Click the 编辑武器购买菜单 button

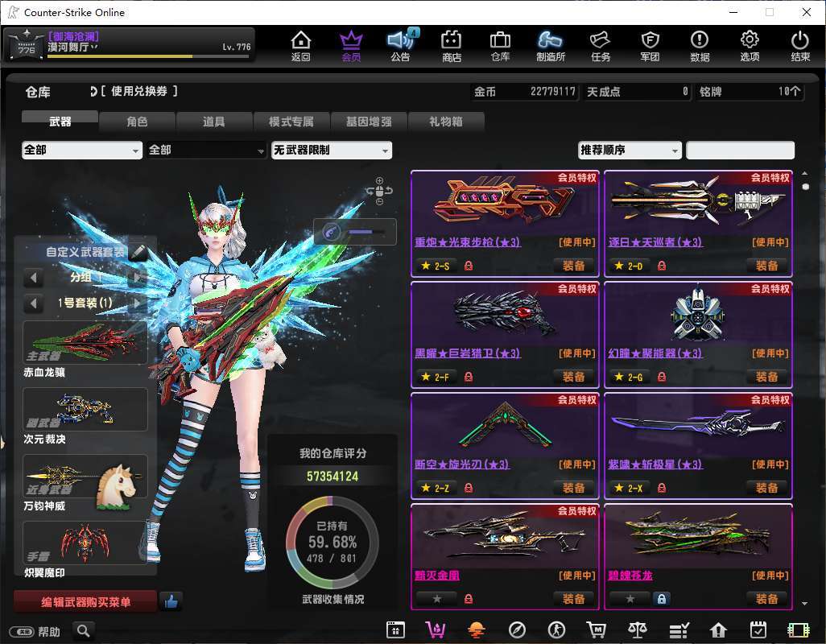pyautogui.click(x=85, y=601)
